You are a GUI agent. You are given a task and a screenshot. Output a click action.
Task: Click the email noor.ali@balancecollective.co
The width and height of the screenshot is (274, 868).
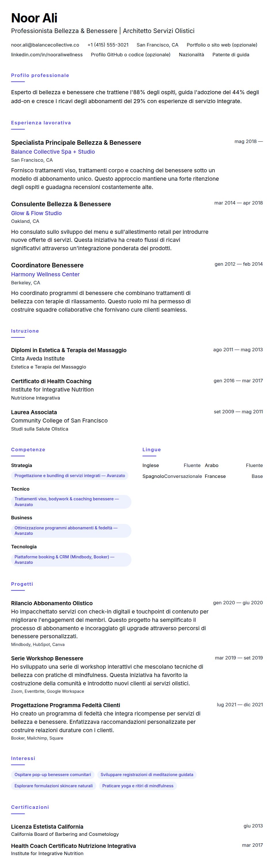[45, 45]
